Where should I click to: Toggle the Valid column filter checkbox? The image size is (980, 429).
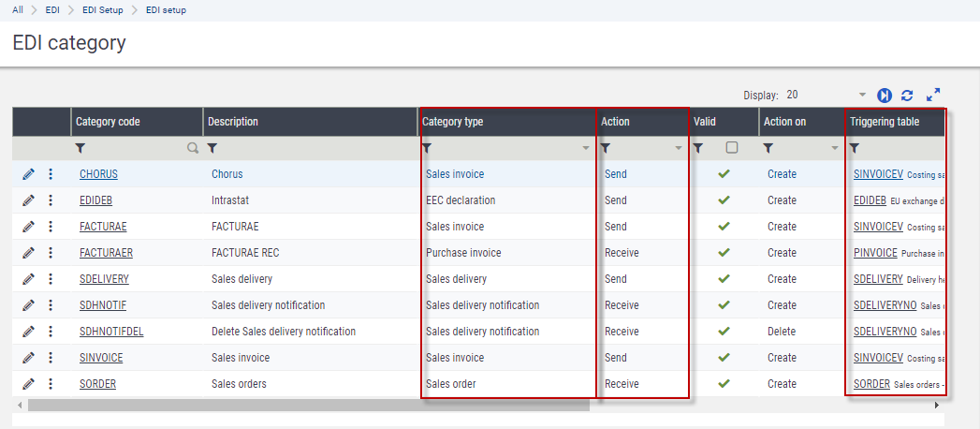click(732, 148)
